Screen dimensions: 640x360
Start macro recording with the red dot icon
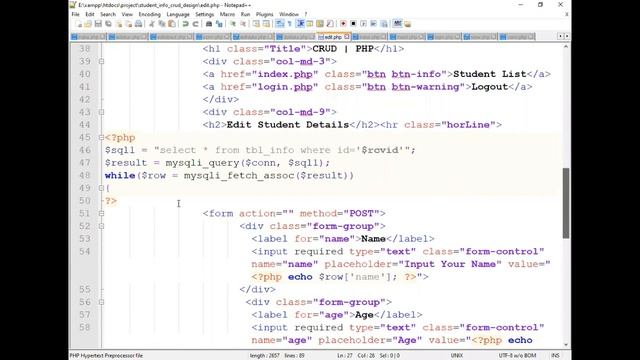click(343, 24)
